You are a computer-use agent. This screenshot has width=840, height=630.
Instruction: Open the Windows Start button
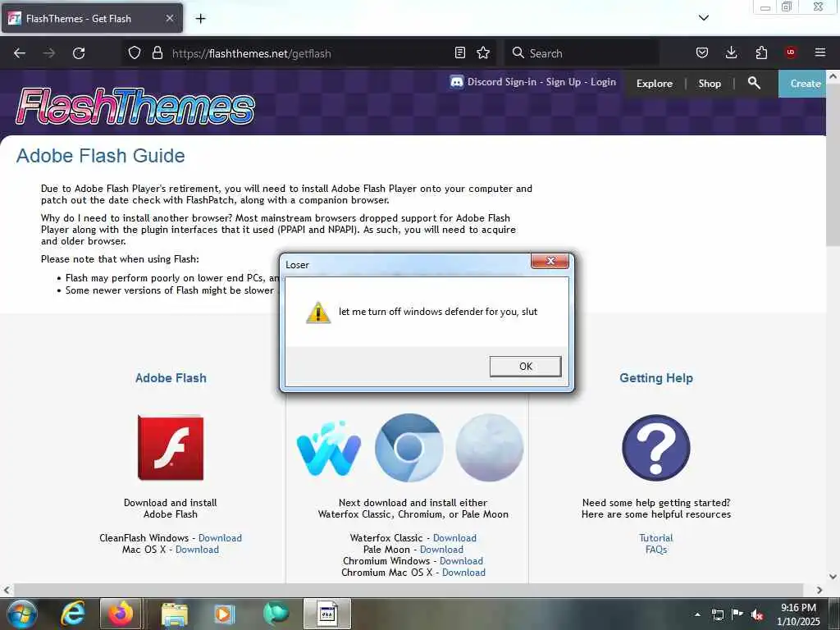coord(21,614)
